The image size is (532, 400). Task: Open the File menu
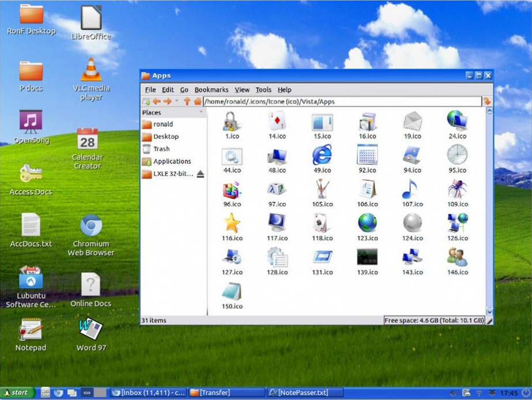click(150, 89)
